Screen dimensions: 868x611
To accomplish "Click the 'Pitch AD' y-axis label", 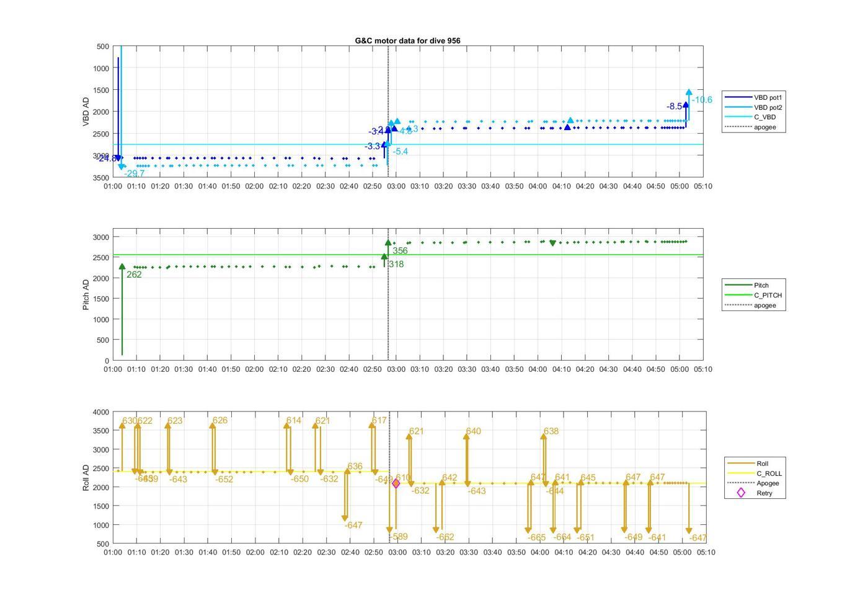I will [86, 294].
